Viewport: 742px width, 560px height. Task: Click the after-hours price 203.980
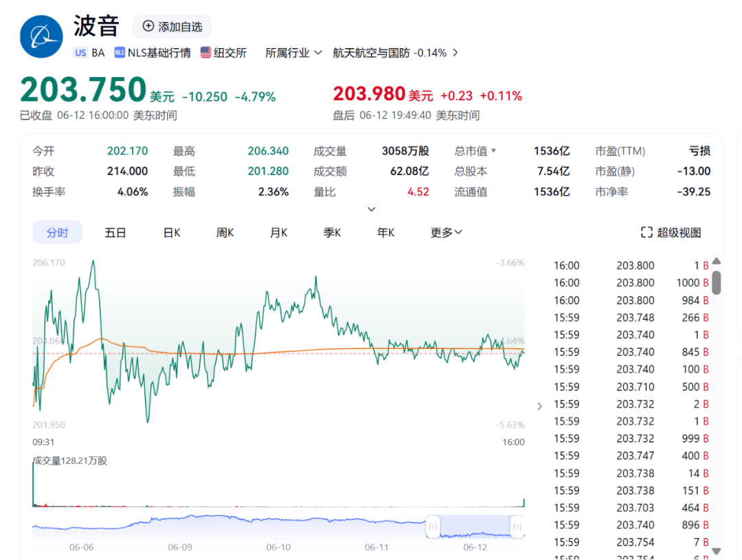tap(369, 93)
